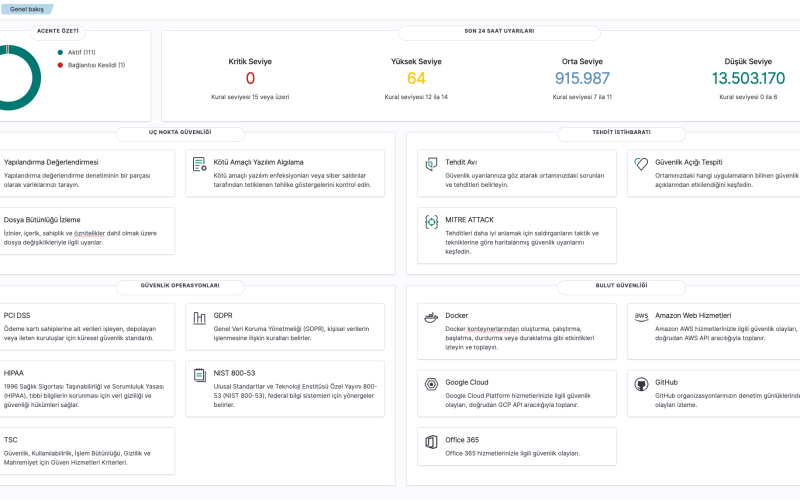Open medium severity count 915.987
Screen dimensions: 800x500
[582, 79]
